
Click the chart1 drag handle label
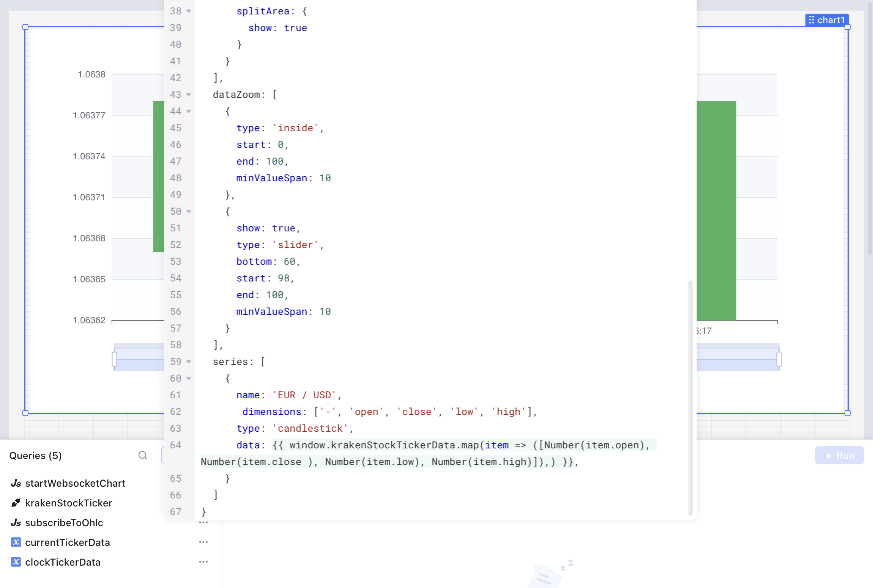[x=826, y=20]
